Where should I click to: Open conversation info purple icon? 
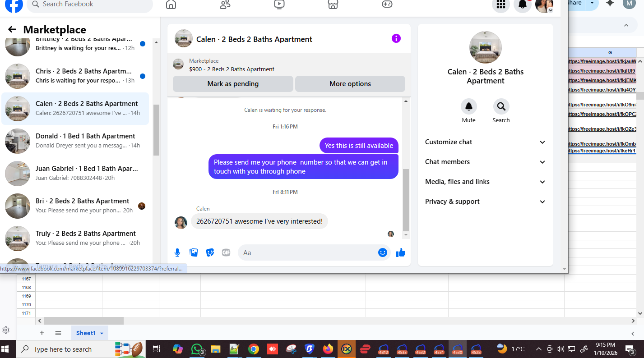pos(396,38)
